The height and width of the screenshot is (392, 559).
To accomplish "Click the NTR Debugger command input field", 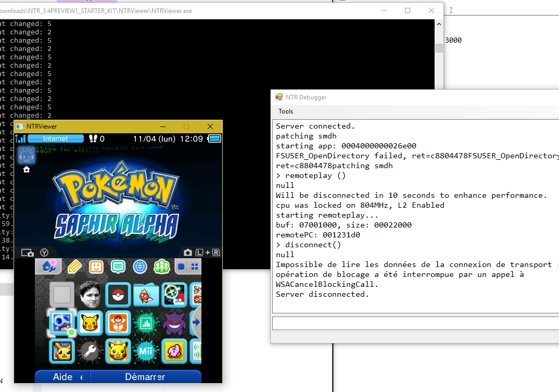I will [415, 324].
